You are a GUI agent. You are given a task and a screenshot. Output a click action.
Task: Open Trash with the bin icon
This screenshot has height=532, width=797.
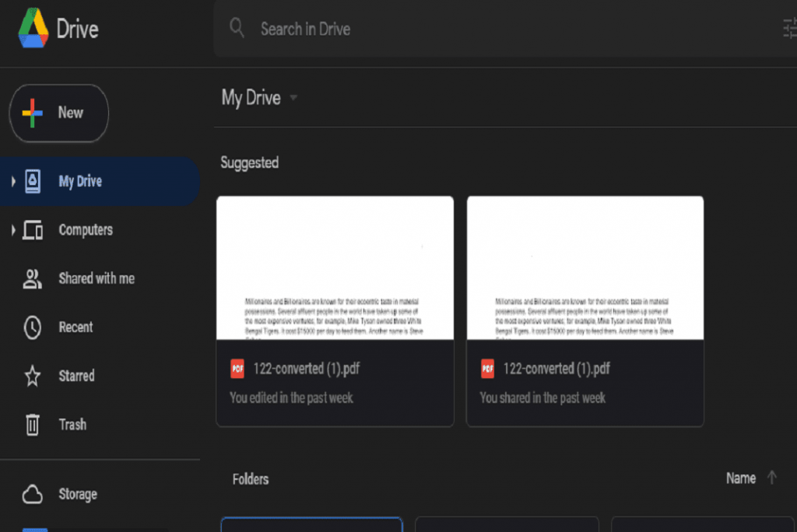pyautogui.click(x=32, y=424)
